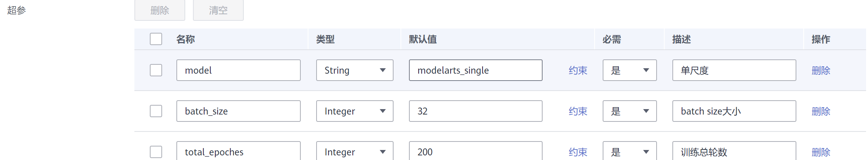The image size is (868, 160).
Task: Open type dropdown for total_epoches
Action: [354, 152]
